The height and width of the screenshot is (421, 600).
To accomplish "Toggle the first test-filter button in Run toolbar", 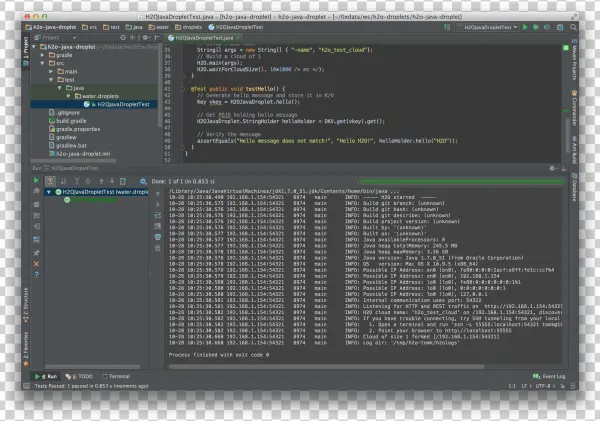I will coord(52,180).
